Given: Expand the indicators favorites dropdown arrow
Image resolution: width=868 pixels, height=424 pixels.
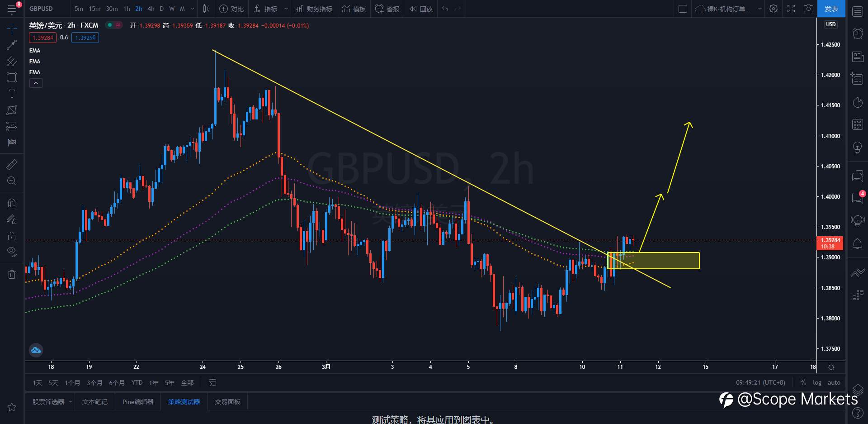Looking at the screenshot, I should (286, 9).
